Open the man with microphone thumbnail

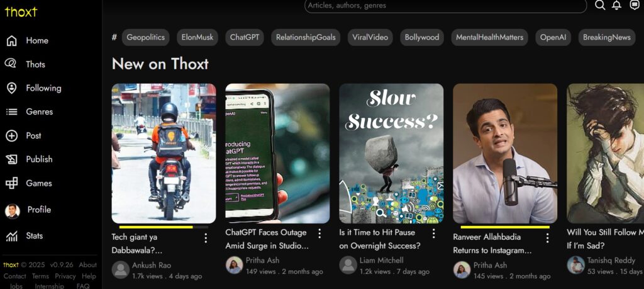point(505,154)
